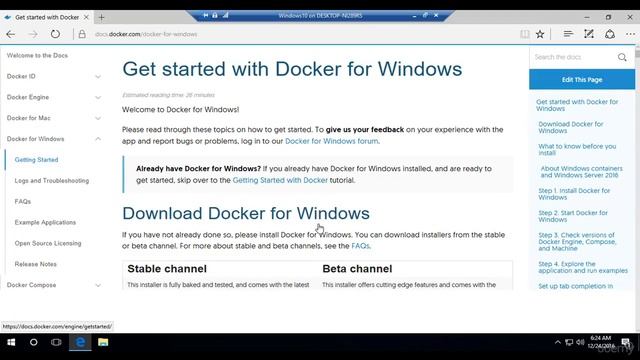Make a web note with pen icon

tap(589, 34)
